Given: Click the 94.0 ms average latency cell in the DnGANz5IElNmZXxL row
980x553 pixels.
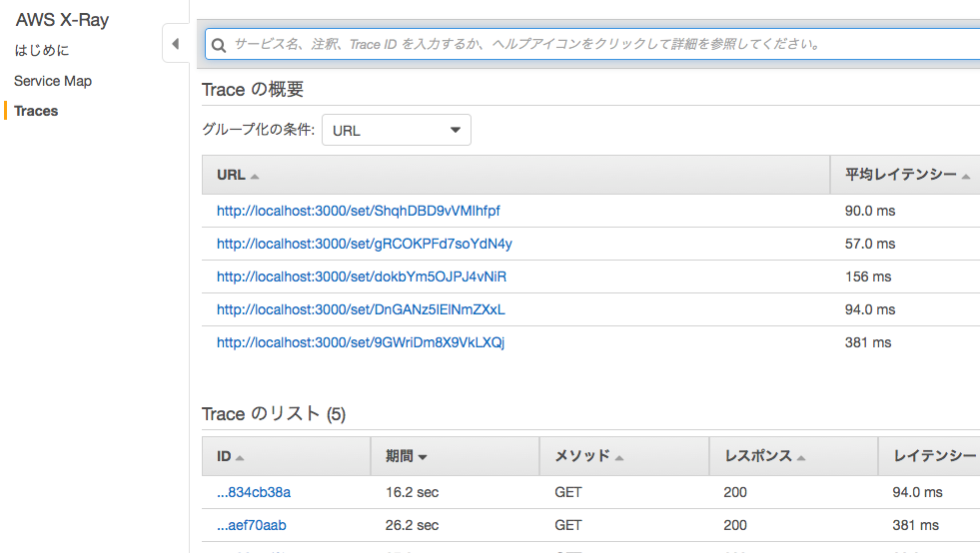Looking at the screenshot, I should click(x=870, y=309).
